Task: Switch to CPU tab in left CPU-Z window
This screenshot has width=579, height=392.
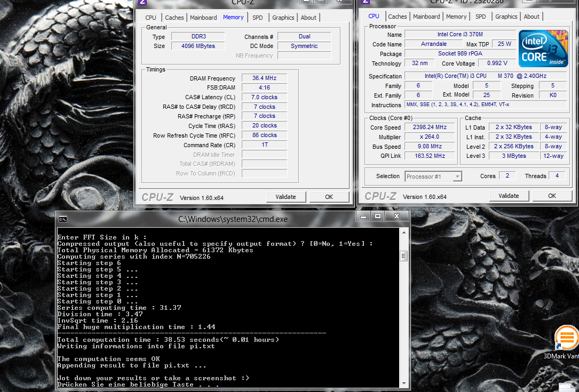Action: pyautogui.click(x=150, y=18)
